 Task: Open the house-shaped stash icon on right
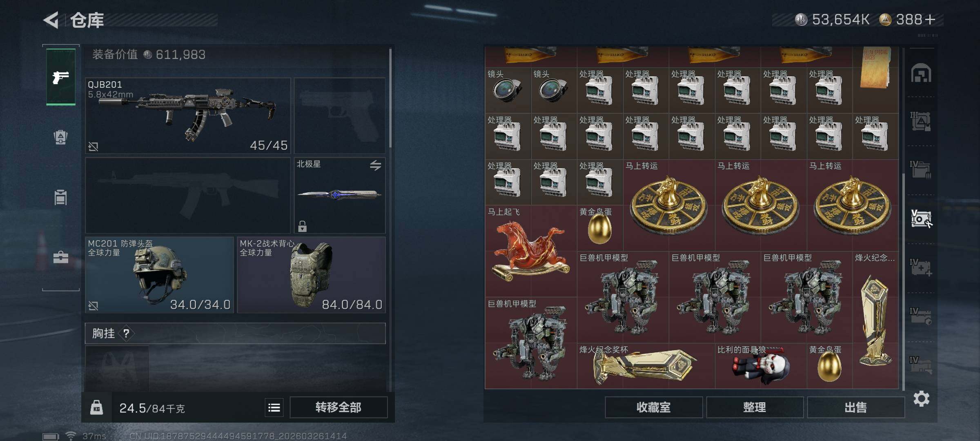point(921,73)
